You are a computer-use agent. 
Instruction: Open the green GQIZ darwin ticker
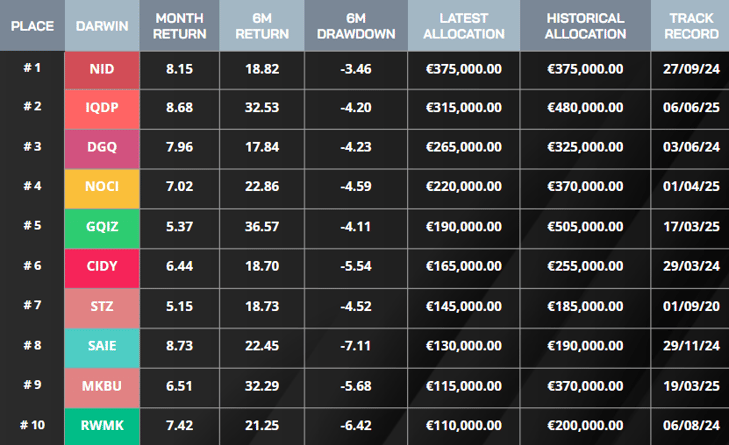point(101,226)
